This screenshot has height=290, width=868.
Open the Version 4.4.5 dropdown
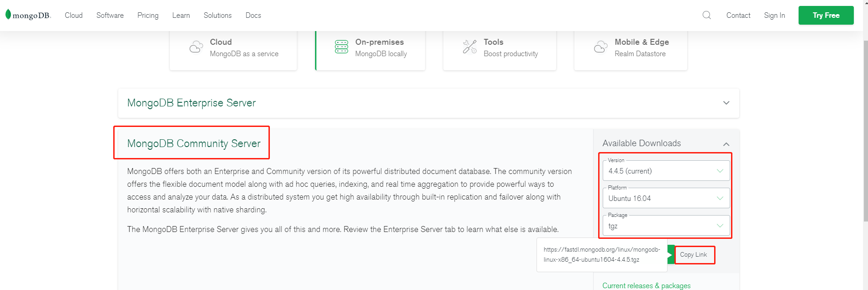pos(666,171)
